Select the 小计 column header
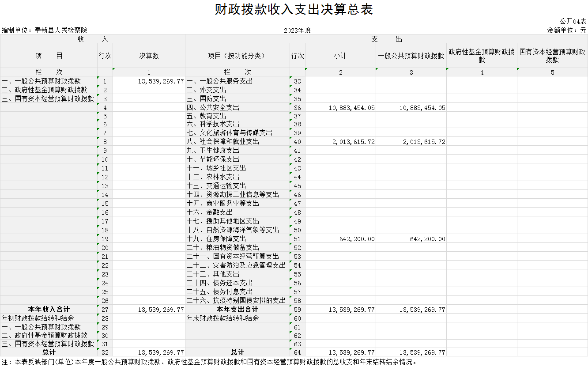Image resolution: width=588 pixels, height=367 pixels. pos(340,56)
